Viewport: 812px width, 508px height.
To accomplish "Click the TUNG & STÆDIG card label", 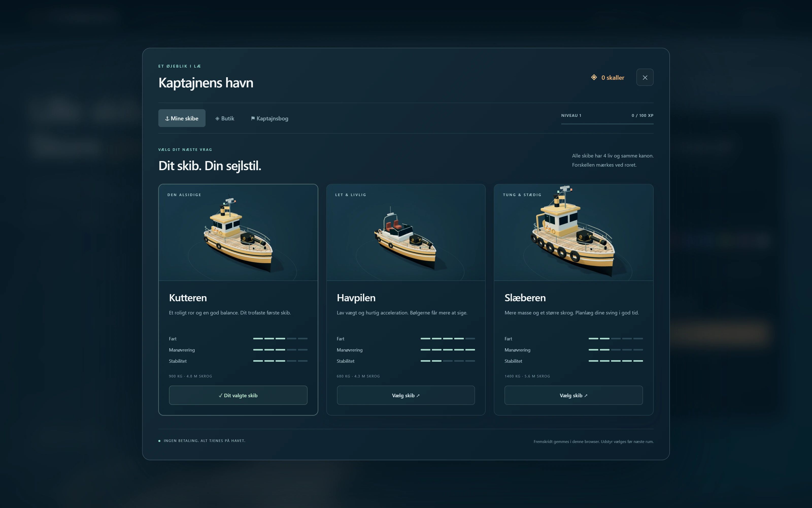I will pyautogui.click(x=522, y=195).
